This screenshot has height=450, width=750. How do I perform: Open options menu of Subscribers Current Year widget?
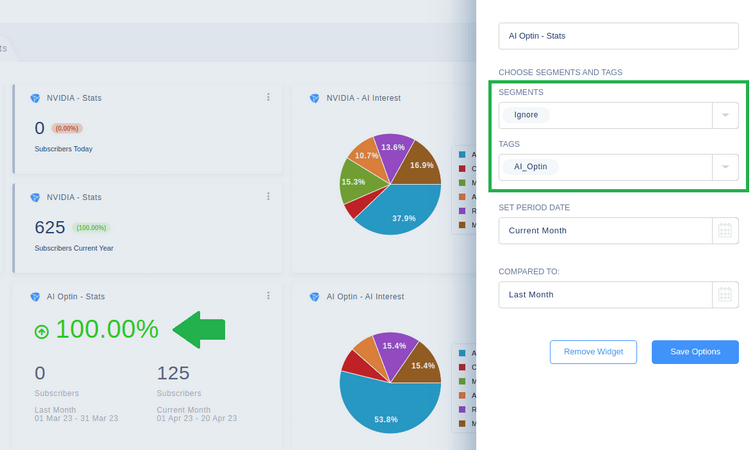point(268,197)
